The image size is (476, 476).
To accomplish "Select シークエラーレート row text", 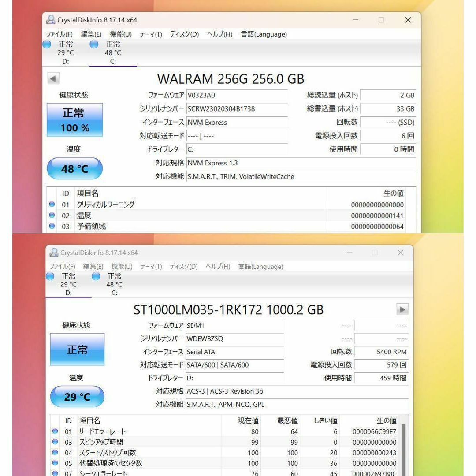I will point(104,472).
